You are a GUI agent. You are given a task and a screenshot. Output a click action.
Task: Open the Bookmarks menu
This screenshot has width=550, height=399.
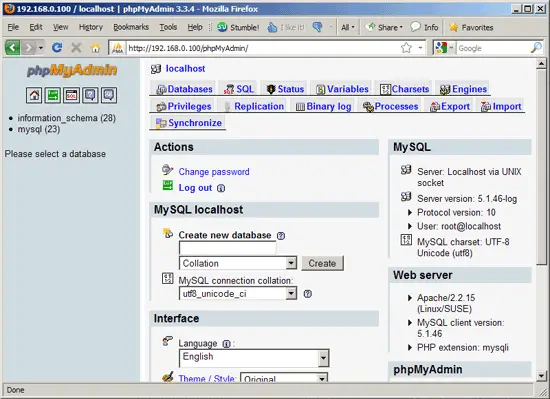131,27
